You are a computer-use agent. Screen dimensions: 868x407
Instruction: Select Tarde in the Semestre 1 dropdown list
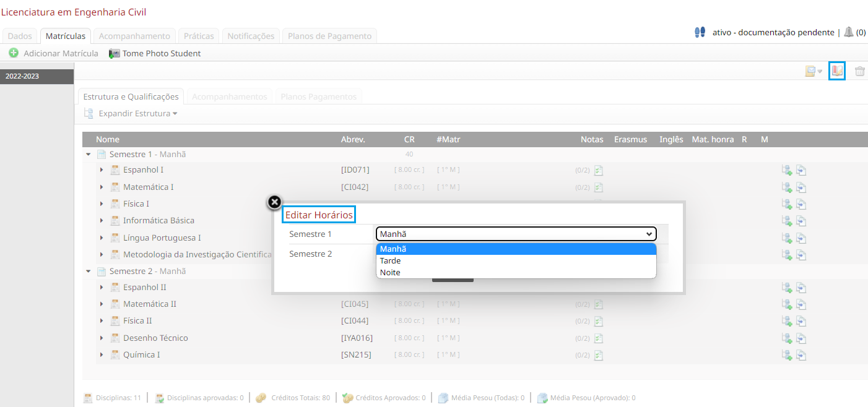391,261
